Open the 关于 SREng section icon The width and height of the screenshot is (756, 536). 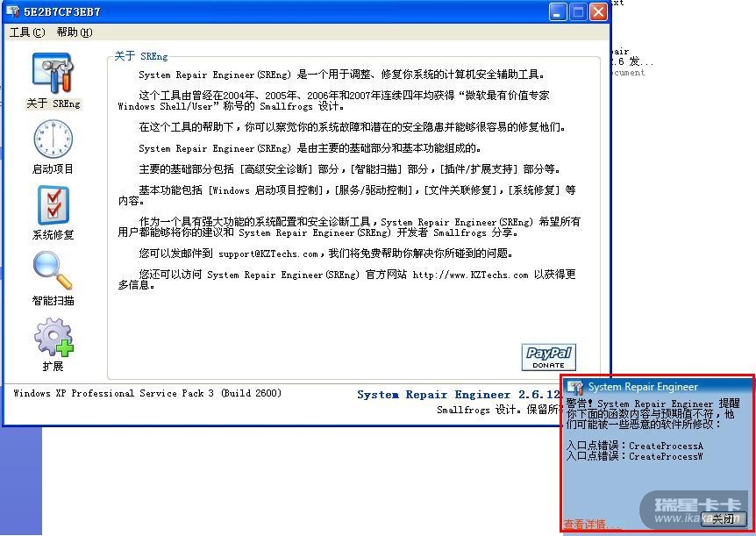click(x=53, y=73)
